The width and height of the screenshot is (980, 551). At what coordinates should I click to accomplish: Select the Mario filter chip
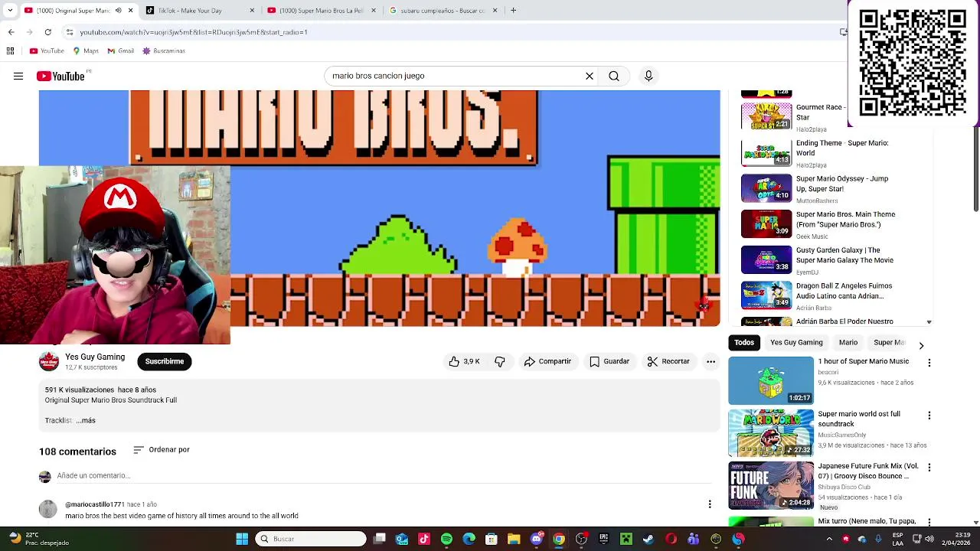pos(848,343)
